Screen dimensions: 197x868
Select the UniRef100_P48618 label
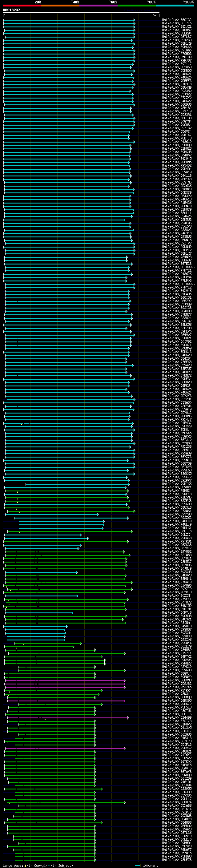pyautogui.click(x=177, y=200)
